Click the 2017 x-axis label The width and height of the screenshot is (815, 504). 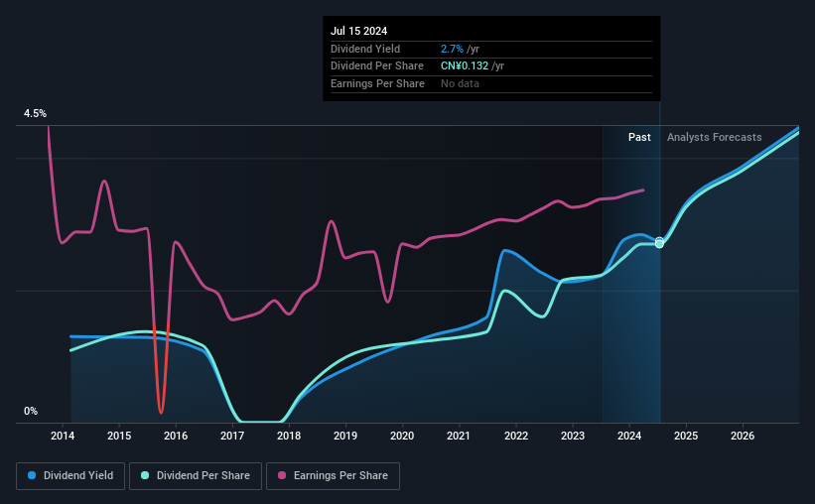click(232, 436)
